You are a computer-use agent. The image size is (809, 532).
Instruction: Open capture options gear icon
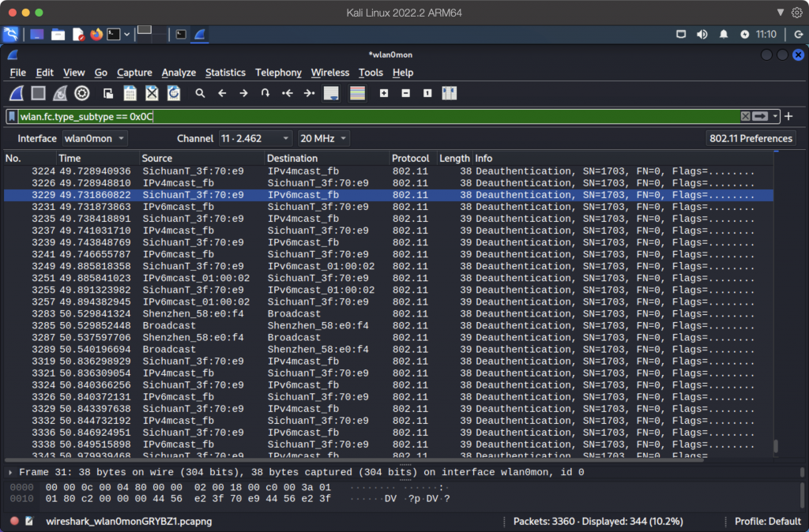[82, 93]
